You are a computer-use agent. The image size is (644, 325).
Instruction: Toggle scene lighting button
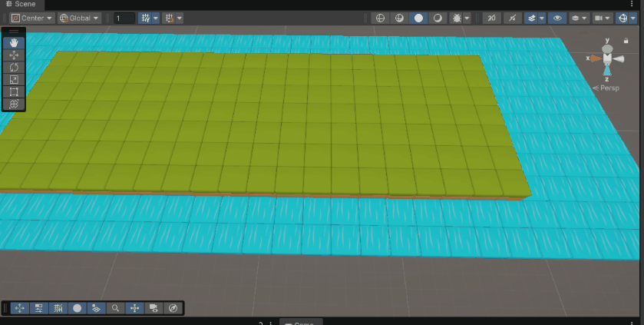point(510,18)
